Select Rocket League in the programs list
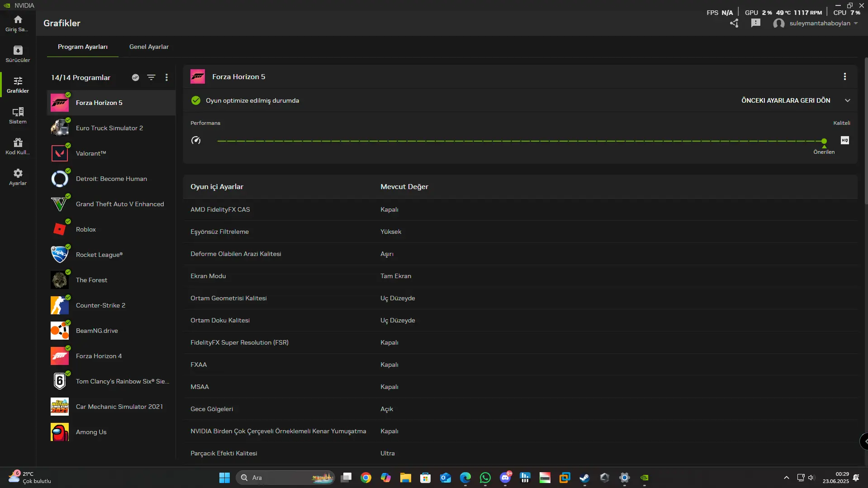The width and height of the screenshot is (868, 488). click(x=111, y=255)
